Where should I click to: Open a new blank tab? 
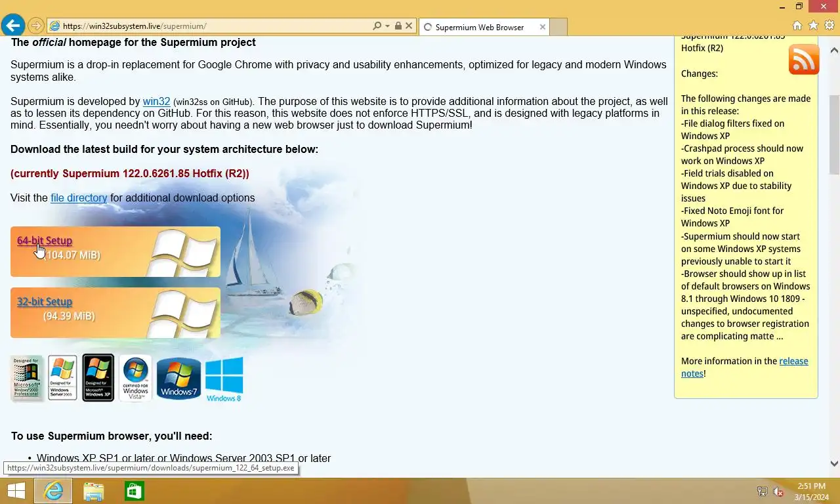(x=558, y=27)
